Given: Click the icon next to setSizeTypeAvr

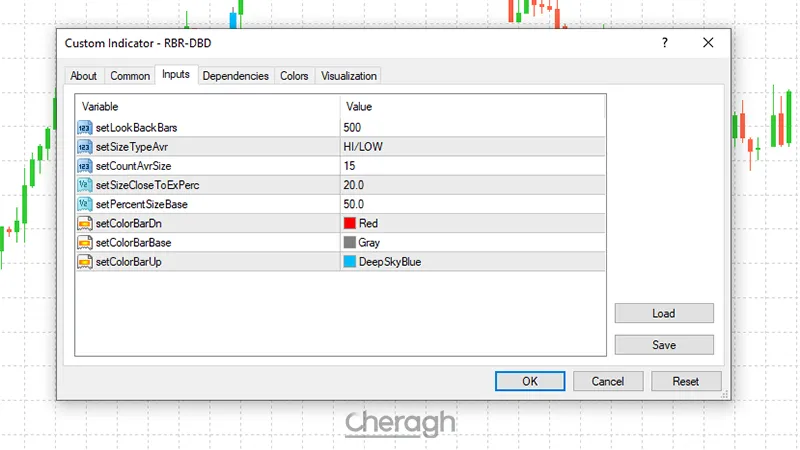Looking at the screenshot, I should 85,146.
